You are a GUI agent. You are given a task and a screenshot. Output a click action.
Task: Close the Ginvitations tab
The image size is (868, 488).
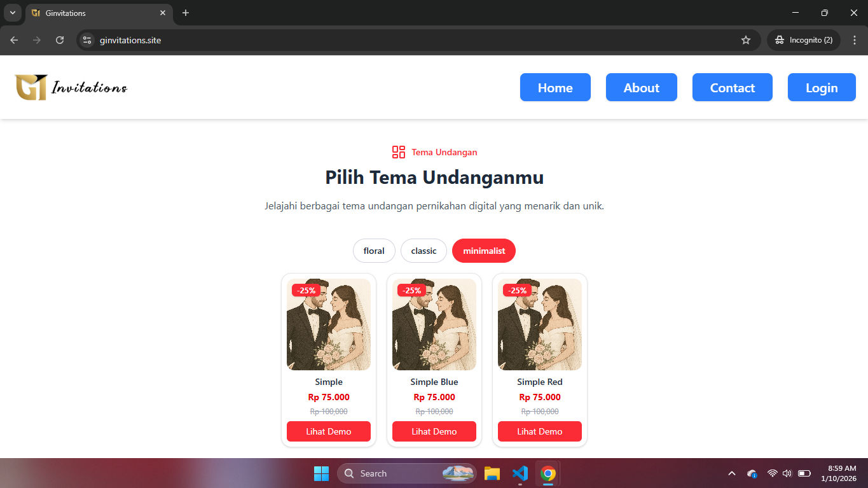click(x=163, y=13)
